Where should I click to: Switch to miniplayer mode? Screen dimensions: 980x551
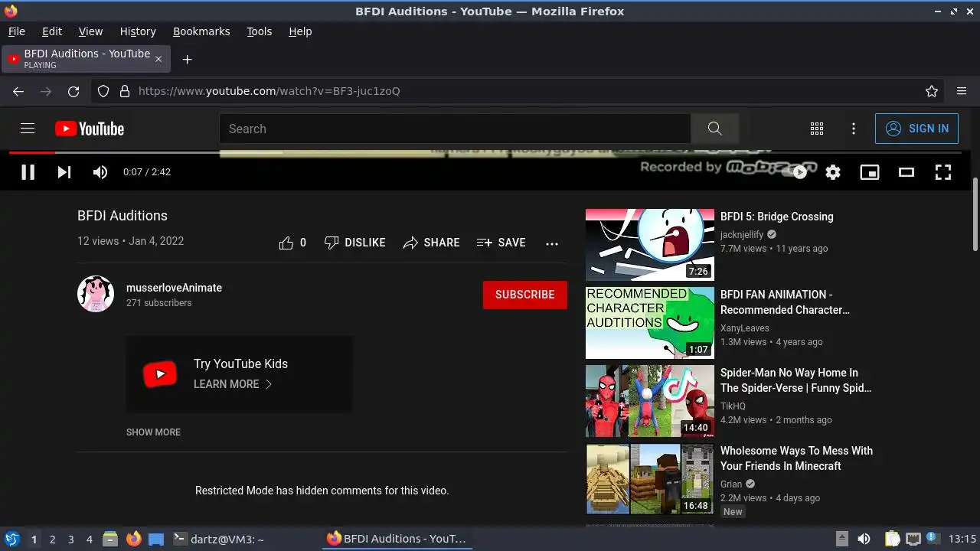pos(870,172)
